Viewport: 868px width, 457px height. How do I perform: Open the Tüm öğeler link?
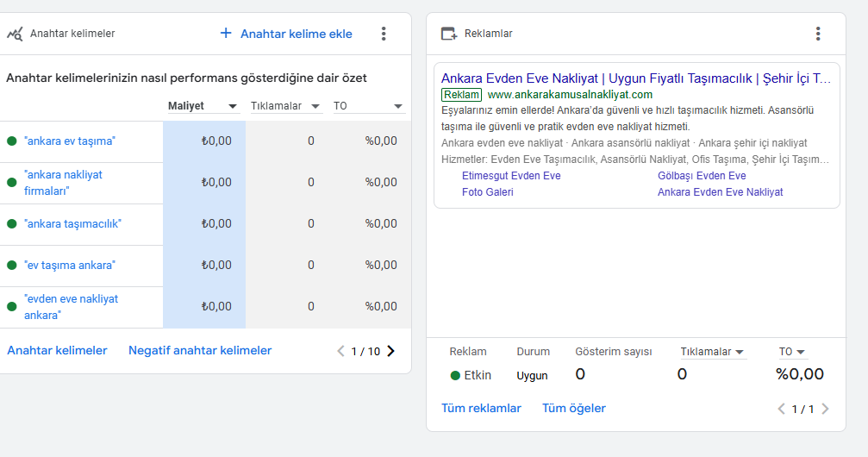pyautogui.click(x=573, y=408)
